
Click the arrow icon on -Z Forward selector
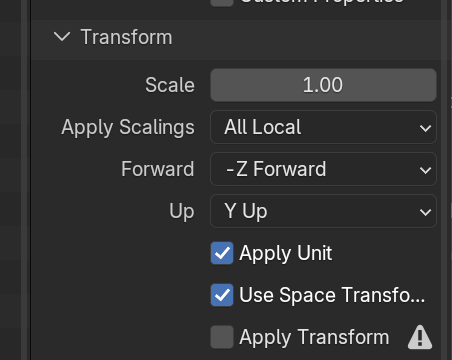coord(425,170)
